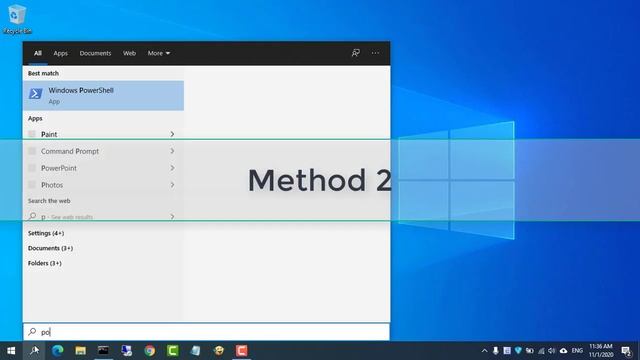Expand the Settings (4+) results group
The width and height of the screenshot is (640, 360).
pyautogui.click(x=46, y=233)
